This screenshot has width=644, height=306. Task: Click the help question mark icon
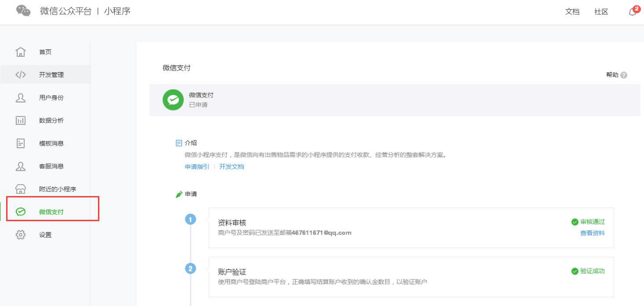tap(624, 75)
